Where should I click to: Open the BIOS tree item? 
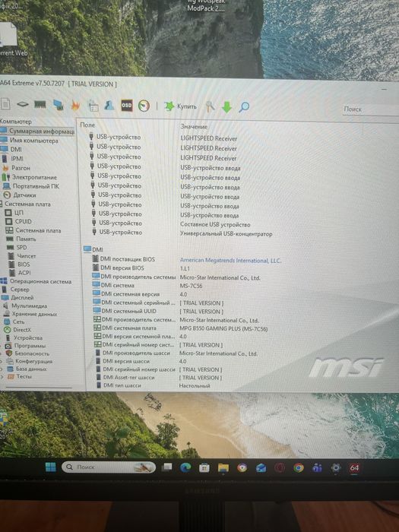click(24, 264)
